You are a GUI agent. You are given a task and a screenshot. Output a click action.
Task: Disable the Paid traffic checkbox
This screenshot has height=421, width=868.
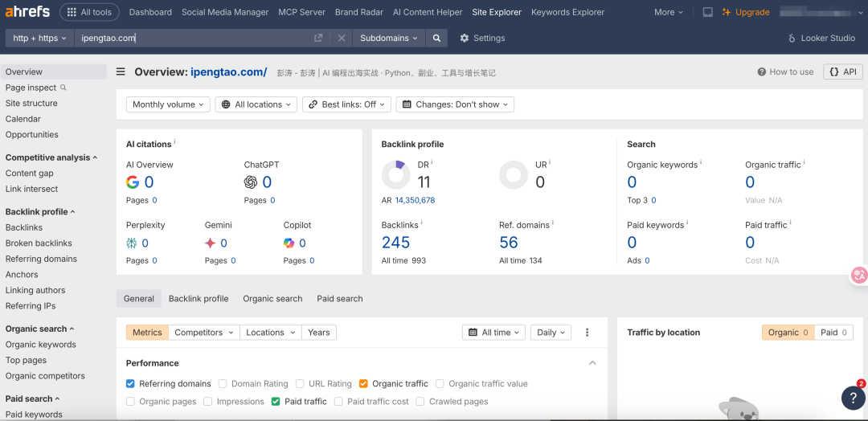point(276,402)
